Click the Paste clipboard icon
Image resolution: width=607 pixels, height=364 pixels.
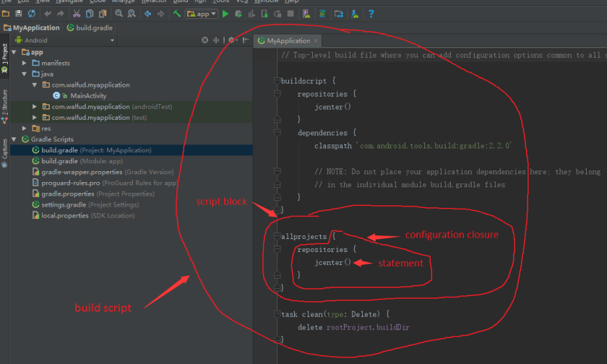103,14
